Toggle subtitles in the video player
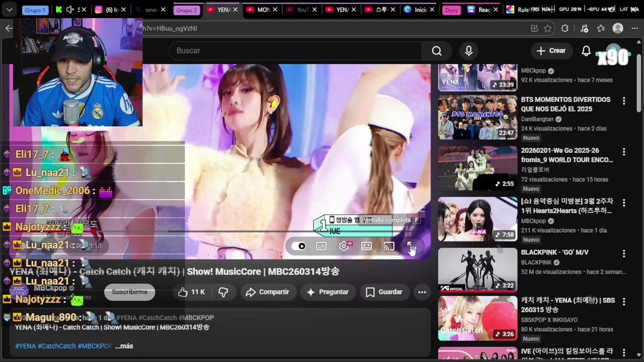 [321, 246]
